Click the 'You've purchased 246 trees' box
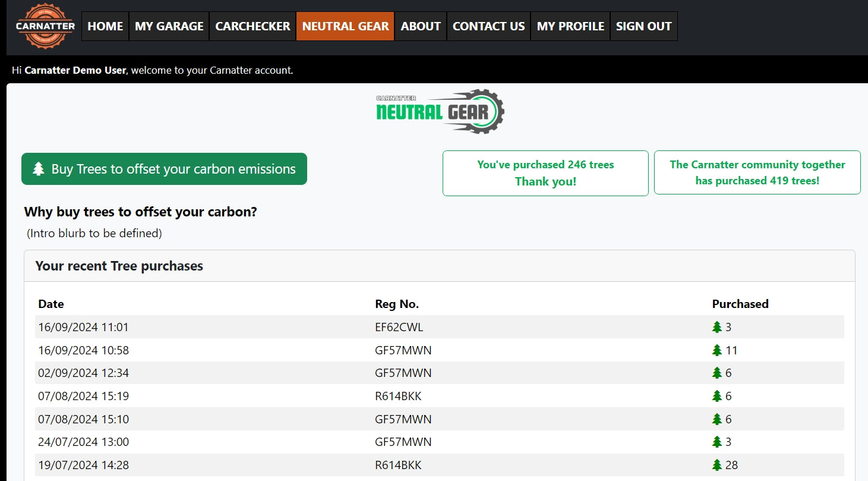868x481 pixels. coord(545,173)
